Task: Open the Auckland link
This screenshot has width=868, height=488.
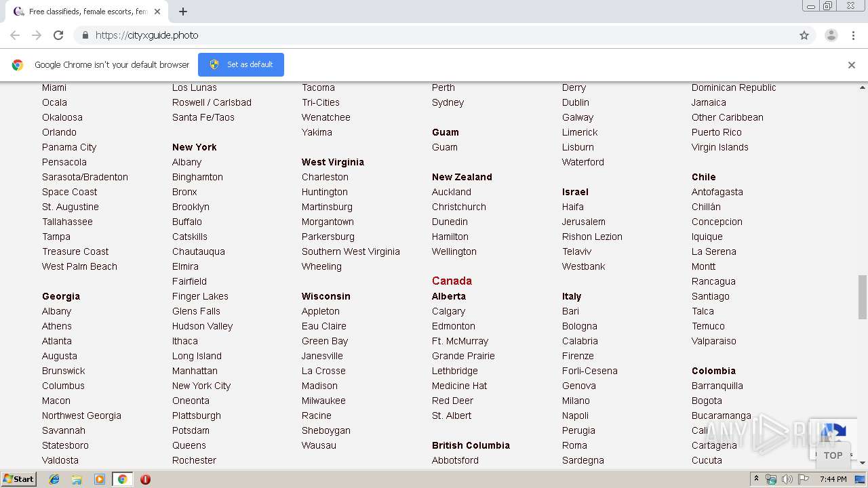Action: (x=451, y=192)
